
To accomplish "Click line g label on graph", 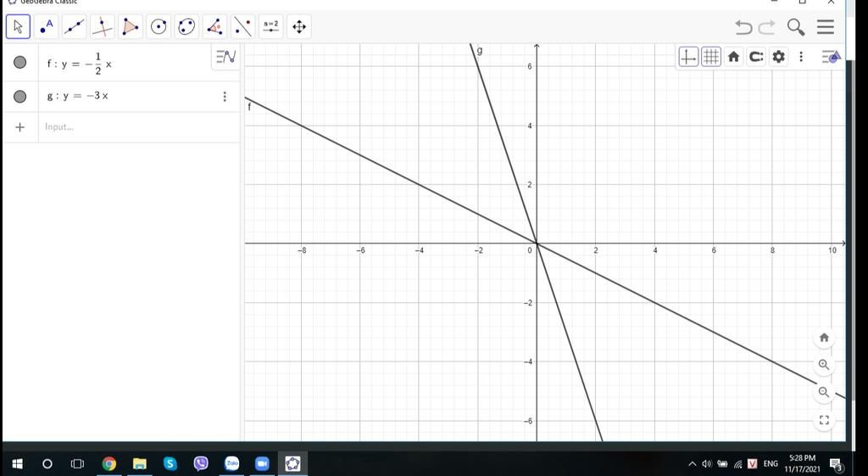I will click(480, 50).
